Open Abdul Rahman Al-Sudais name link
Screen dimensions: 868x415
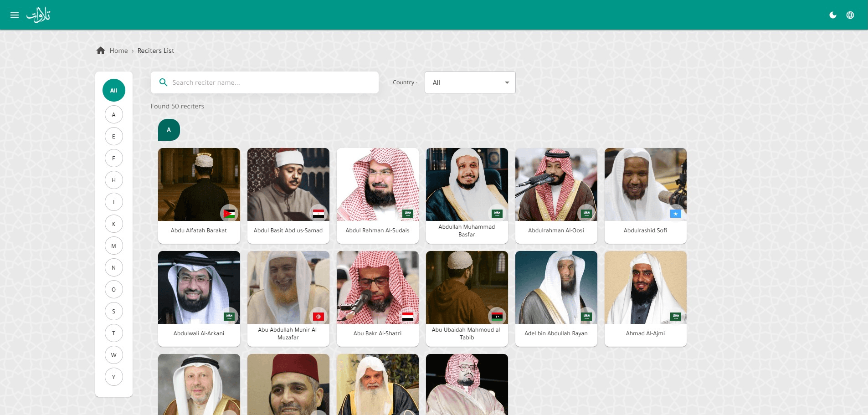(x=378, y=231)
